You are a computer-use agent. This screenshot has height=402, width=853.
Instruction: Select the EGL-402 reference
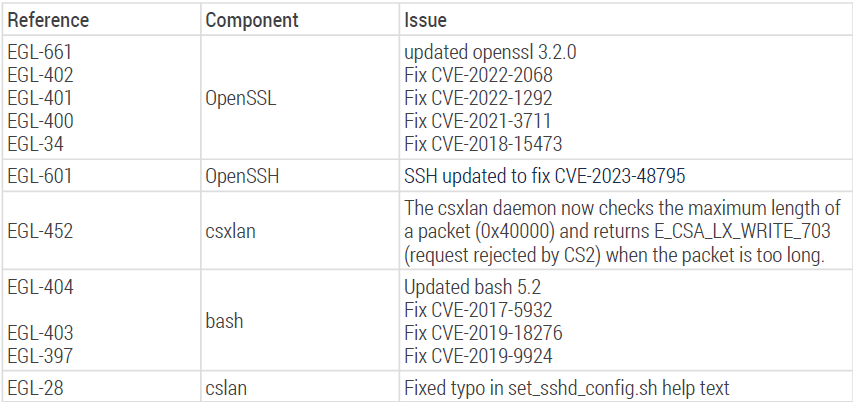tap(40, 75)
